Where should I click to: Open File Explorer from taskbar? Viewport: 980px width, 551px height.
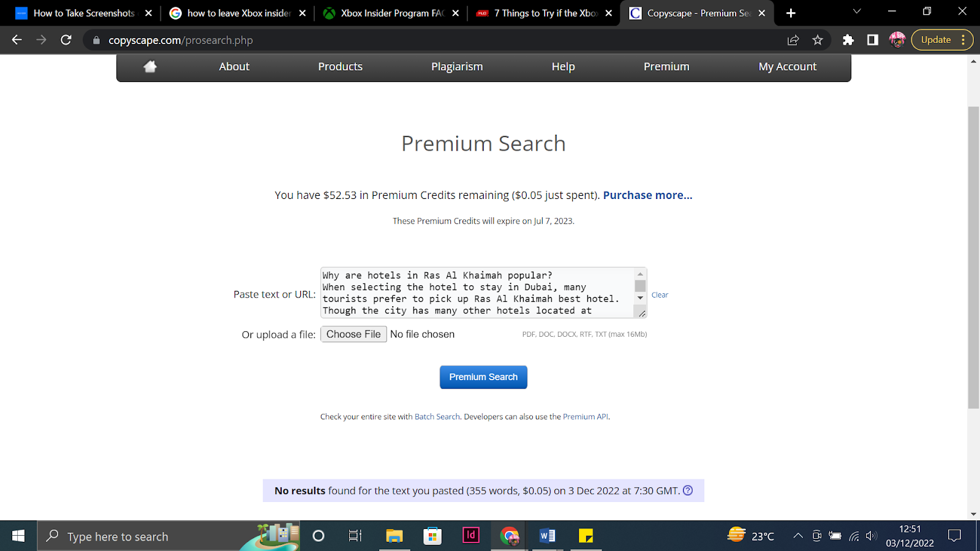[394, 536]
